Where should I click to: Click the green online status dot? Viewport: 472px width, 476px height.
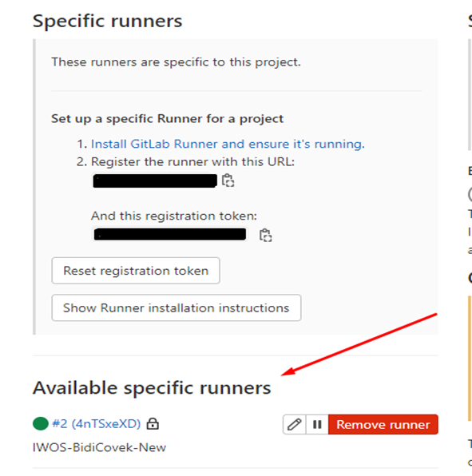click(x=41, y=423)
